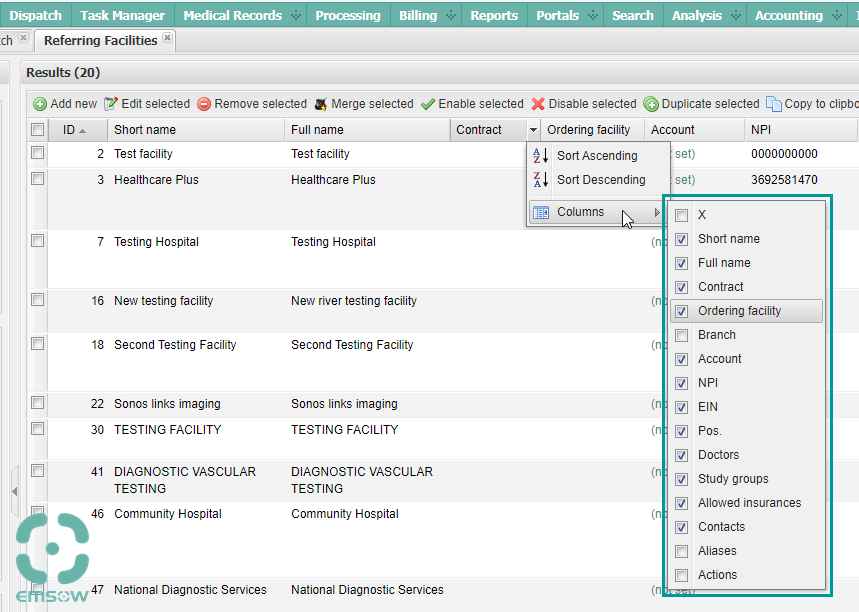This screenshot has height=612, width=859.
Task: Uncheck the Full name column
Action: click(x=682, y=264)
